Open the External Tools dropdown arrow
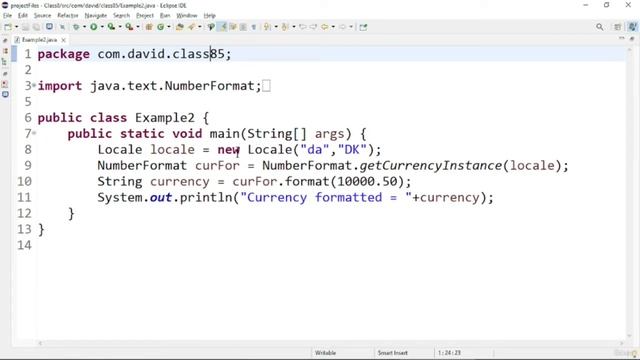This screenshot has height=360, width=640. point(138,27)
